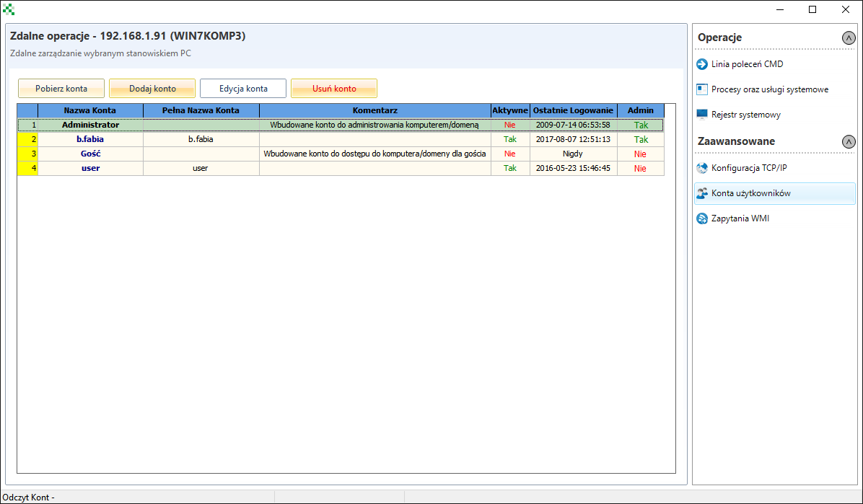Viewport: 863px width, 504px height.
Task: Click the Administrator account comment text
Action: pyautogui.click(x=374, y=125)
